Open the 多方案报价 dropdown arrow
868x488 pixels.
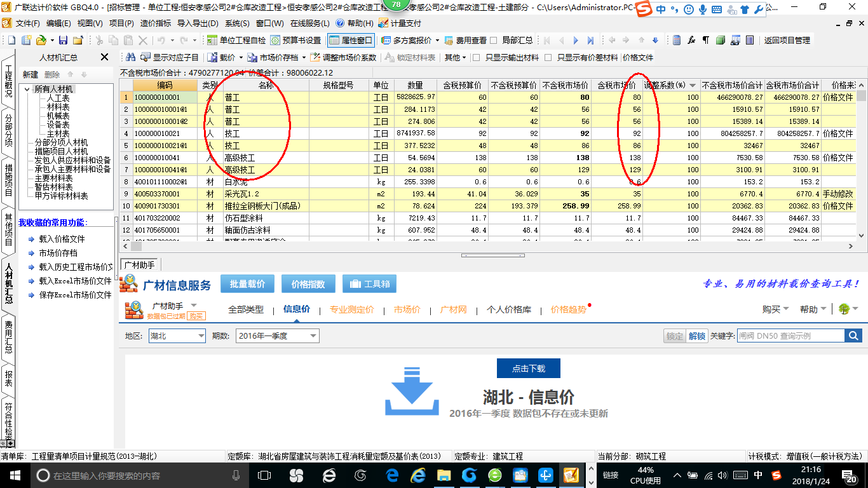[437, 40]
